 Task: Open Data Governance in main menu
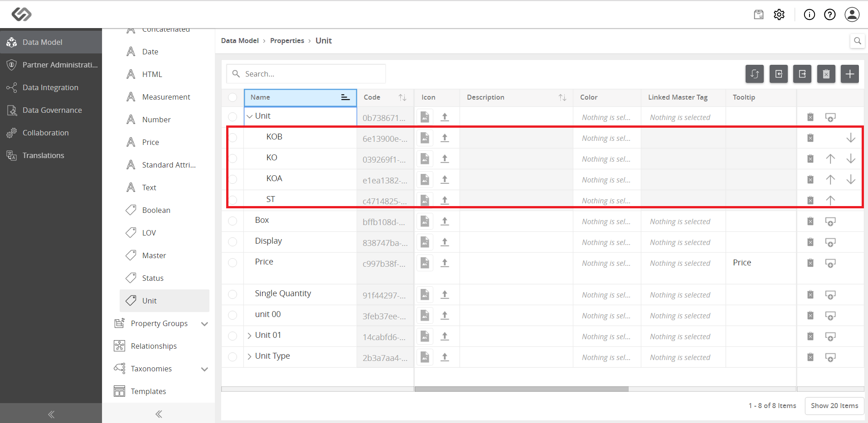tap(51, 110)
